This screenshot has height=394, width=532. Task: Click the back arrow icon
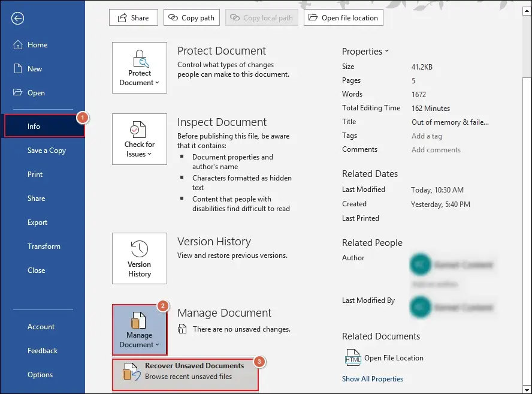pos(17,19)
